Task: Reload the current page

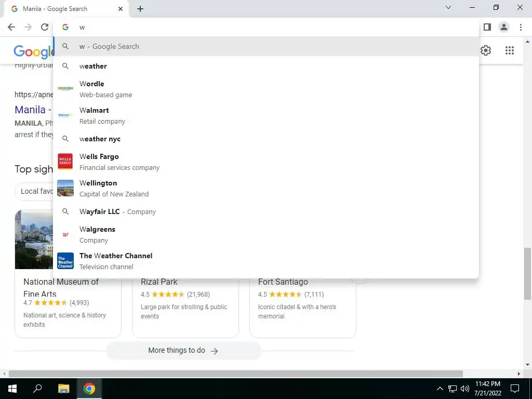Action: 45,27
